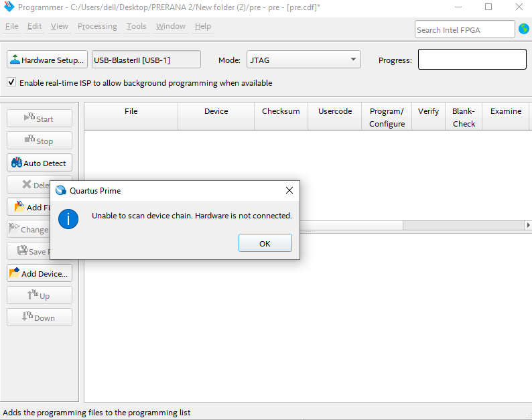Screen dimensions: 532x420
Task: Click the Change File button
Action: pyautogui.click(x=29, y=229)
